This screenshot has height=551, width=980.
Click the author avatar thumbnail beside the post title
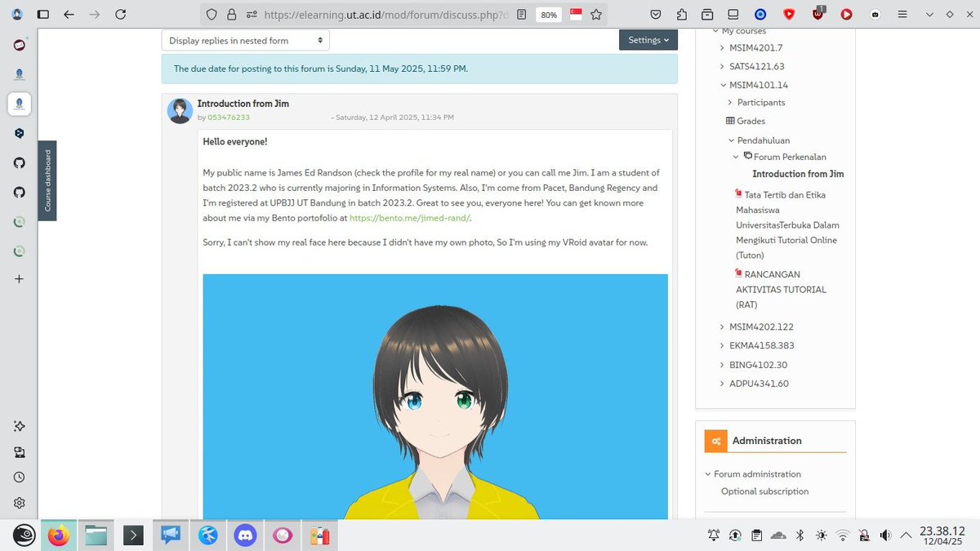180,111
